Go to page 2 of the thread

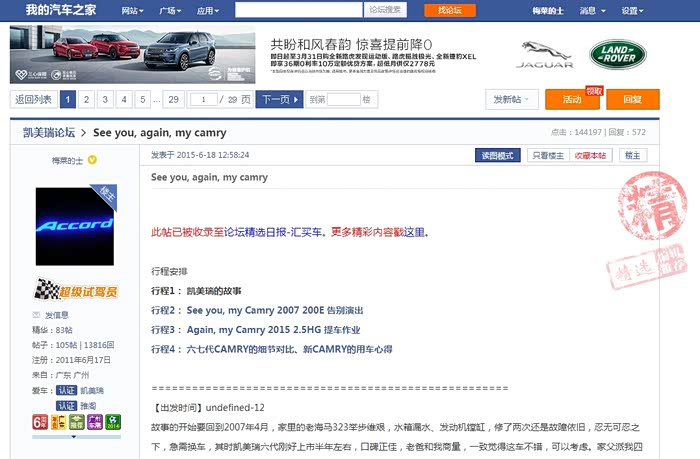86,99
